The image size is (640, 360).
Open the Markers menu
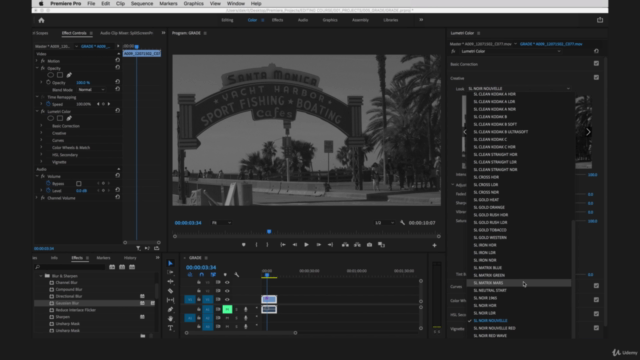pos(168,4)
